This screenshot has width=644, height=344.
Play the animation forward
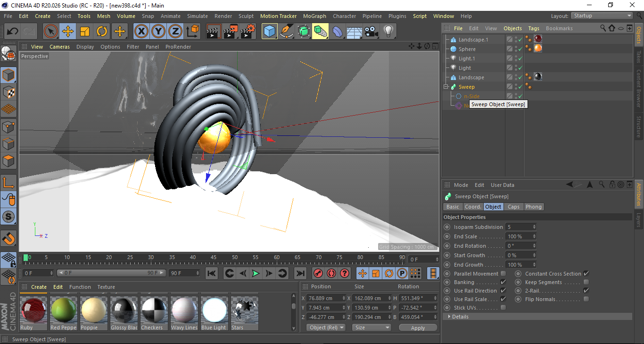pos(256,273)
